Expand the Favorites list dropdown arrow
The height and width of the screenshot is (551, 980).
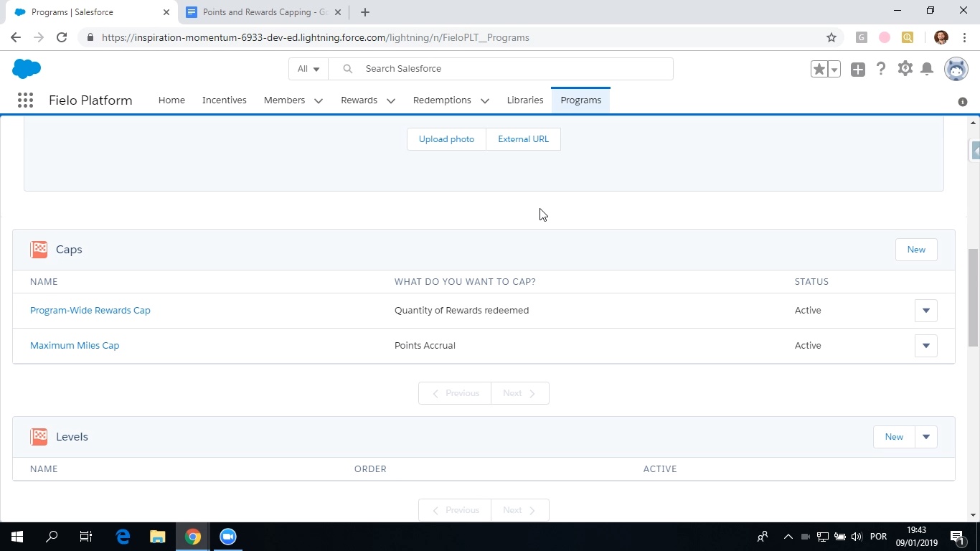pyautogui.click(x=834, y=69)
